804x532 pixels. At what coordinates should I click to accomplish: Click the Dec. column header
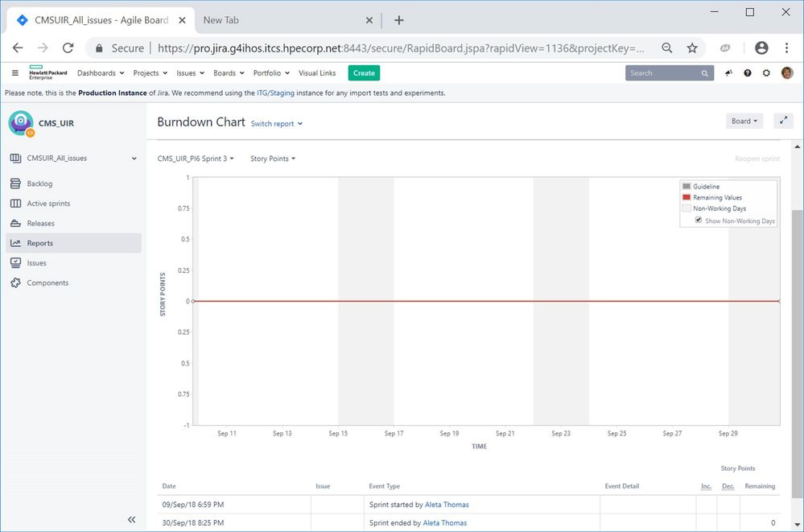pos(728,486)
